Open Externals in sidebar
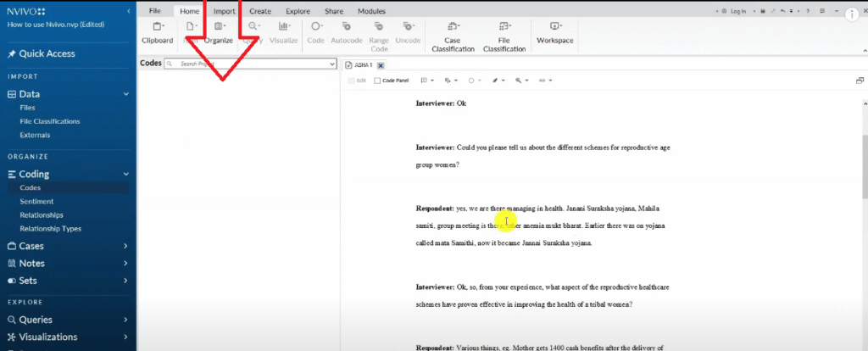This screenshot has height=351, width=868. (x=35, y=135)
